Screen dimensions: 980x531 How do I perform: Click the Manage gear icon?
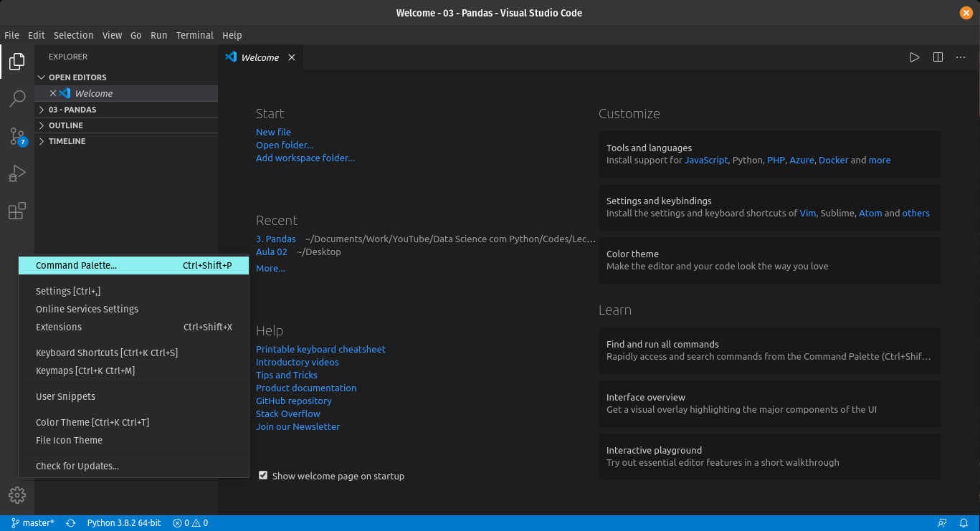pyautogui.click(x=16, y=494)
